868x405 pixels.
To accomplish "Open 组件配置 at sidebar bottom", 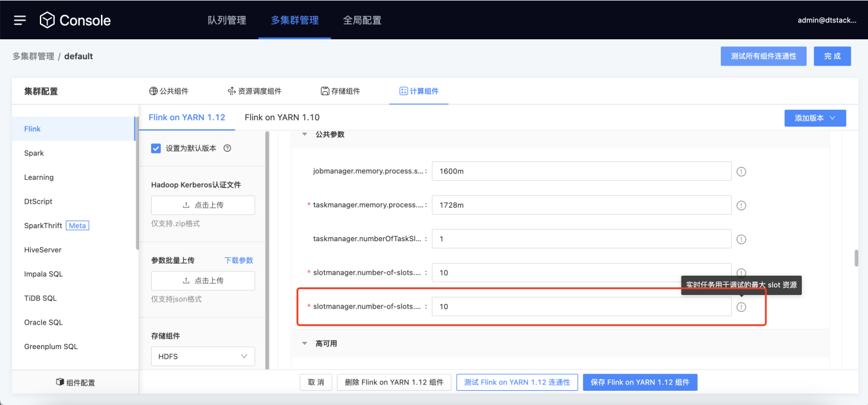I will 75,382.
